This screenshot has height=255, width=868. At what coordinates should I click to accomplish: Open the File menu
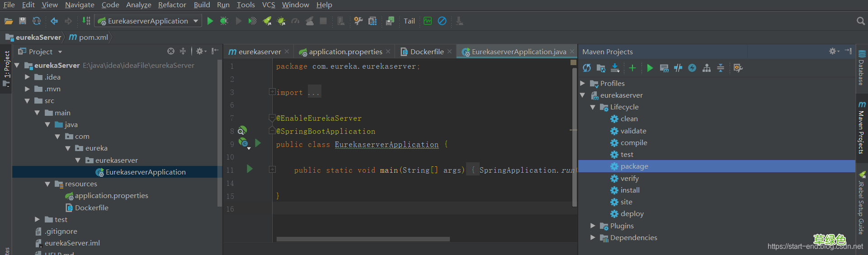[x=9, y=5]
